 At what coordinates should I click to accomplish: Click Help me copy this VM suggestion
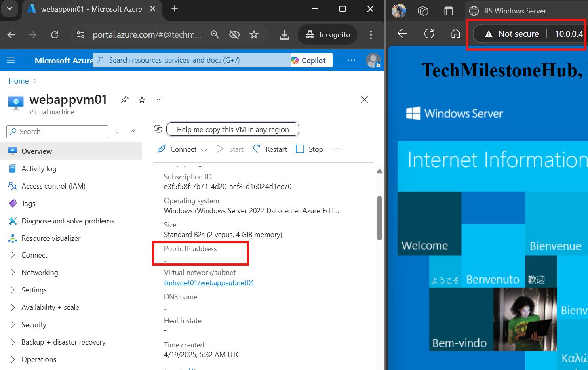coord(233,129)
